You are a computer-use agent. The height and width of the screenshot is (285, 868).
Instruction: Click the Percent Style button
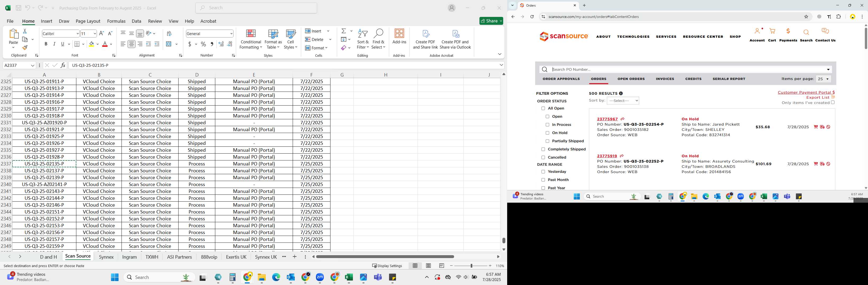click(x=203, y=44)
